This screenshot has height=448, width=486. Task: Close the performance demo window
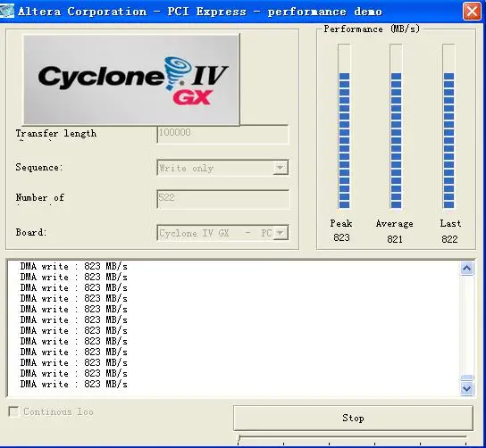coord(472,11)
